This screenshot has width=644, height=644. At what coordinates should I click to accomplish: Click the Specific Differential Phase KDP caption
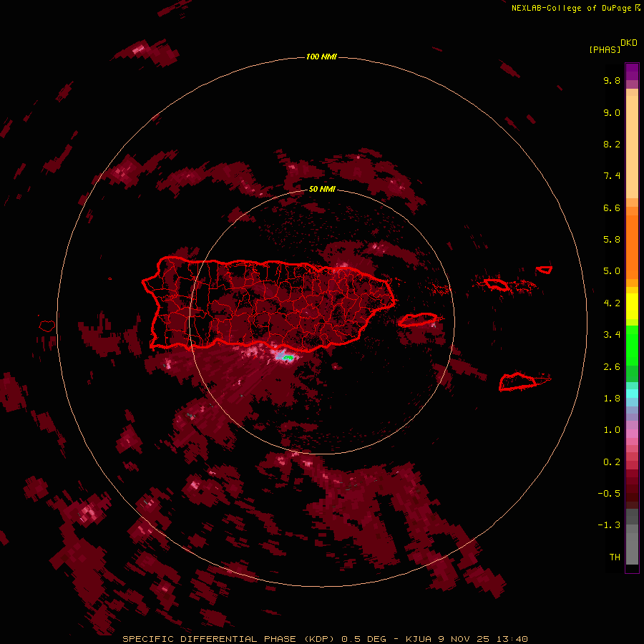click(326, 639)
